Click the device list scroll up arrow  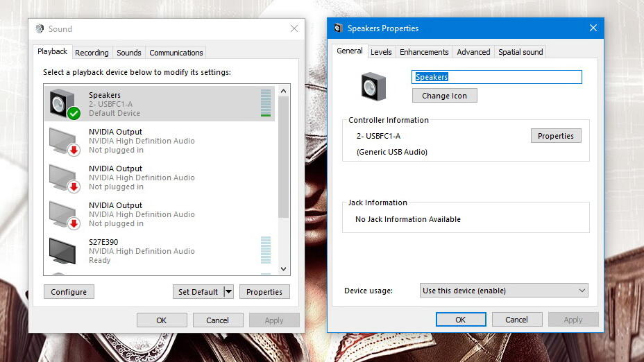tap(283, 91)
